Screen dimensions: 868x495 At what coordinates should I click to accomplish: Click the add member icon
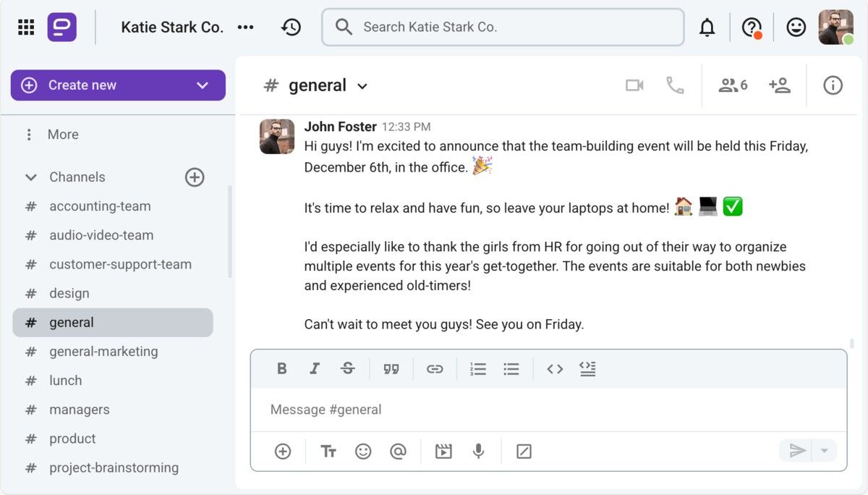point(779,85)
